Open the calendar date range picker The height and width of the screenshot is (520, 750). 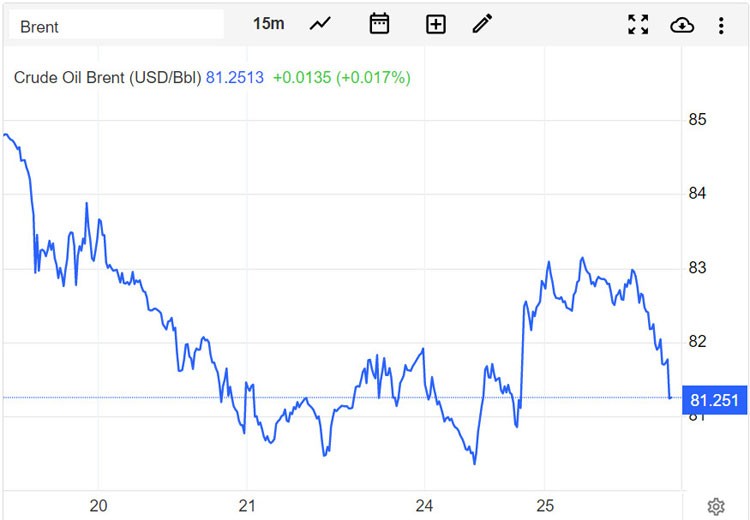pyautogui.click(x=379, y=24)
